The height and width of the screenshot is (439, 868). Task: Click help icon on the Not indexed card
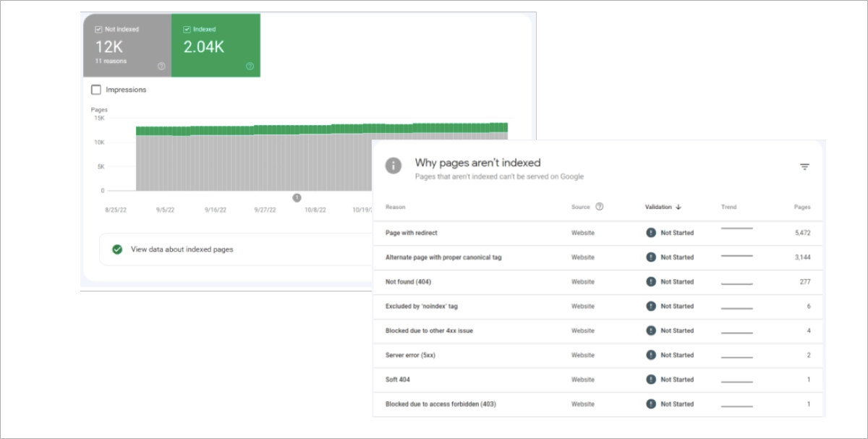(x=161, y=66)
